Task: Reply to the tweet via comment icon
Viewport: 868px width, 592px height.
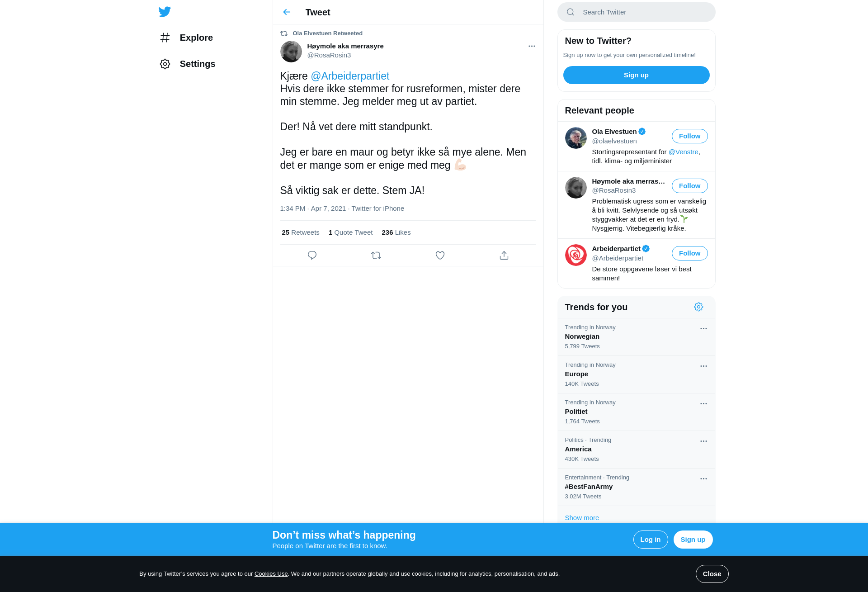Action: coord(312,256)
